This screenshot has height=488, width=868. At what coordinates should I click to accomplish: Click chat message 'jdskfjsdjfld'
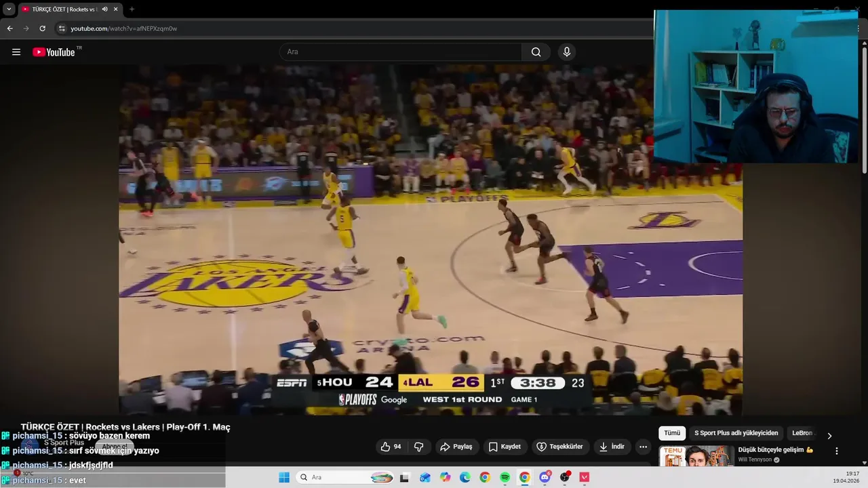91,465
